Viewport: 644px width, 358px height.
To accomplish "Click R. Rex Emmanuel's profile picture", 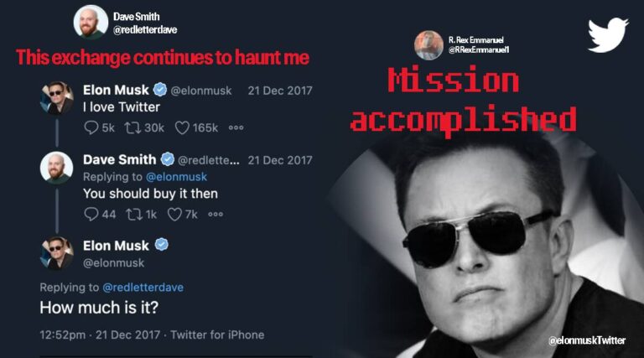I will click(x=428, y=44).
